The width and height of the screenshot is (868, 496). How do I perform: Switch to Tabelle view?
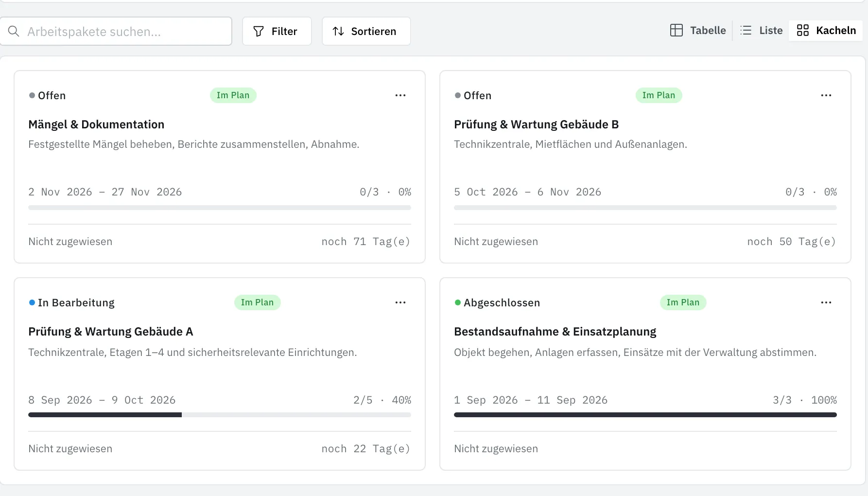click(x=698, y=31)
